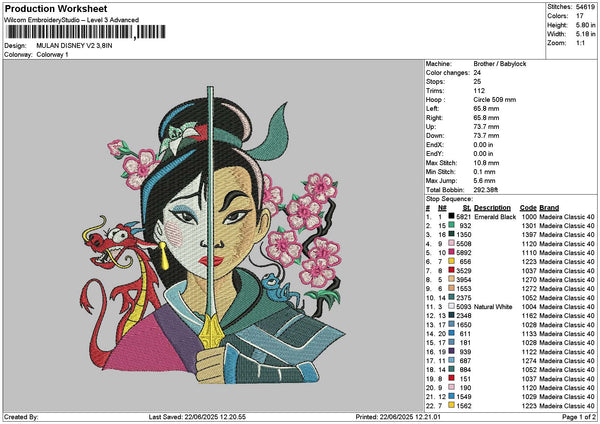Click the white swatch beside Natural White

451,307
